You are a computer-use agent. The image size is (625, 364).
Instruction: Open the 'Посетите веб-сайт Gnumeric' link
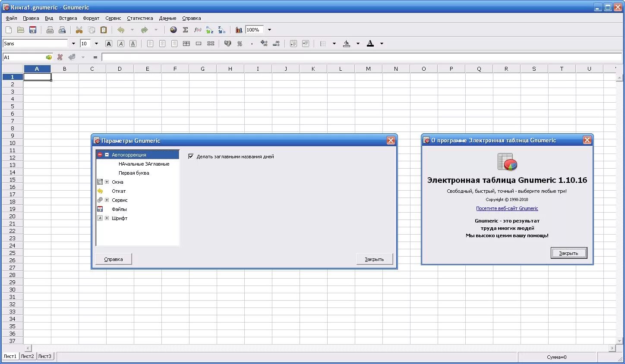pyautogui.click(x=507, y=208)
